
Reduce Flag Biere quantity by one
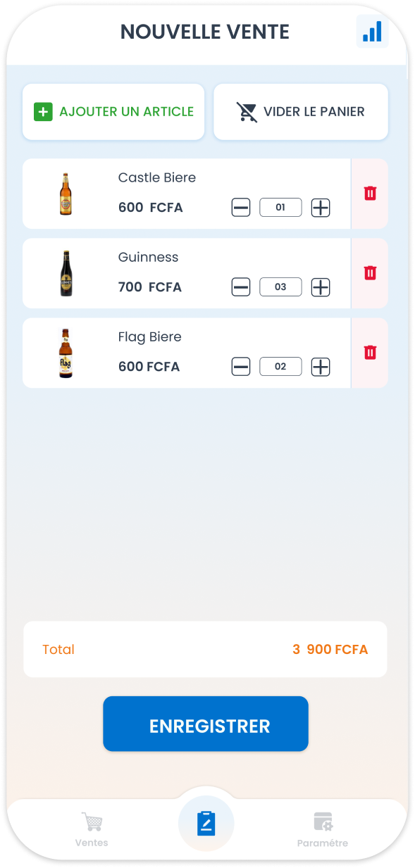(x=241, y=367)
